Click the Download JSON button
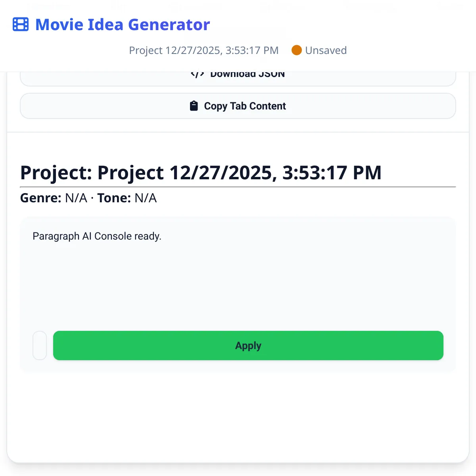Screen dimensions: 476x476 [x=238, y=75]
